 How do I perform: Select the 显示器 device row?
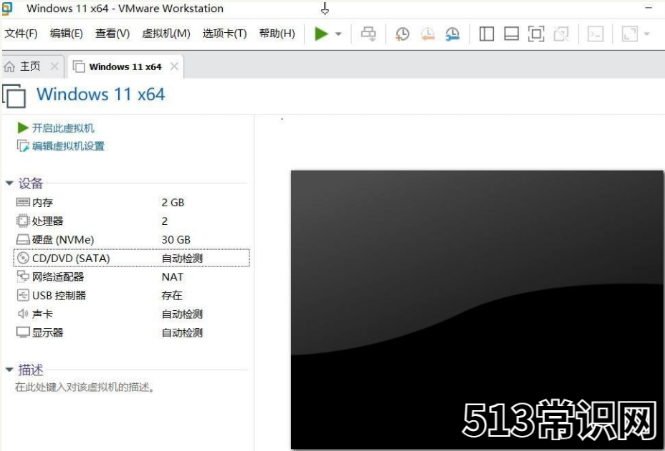pos(131,333)
